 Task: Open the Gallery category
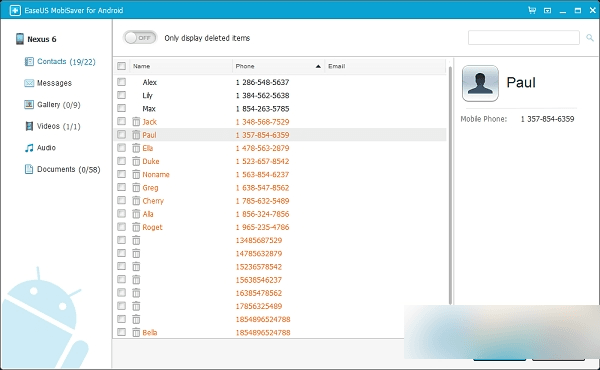click(x=52, y=104)
